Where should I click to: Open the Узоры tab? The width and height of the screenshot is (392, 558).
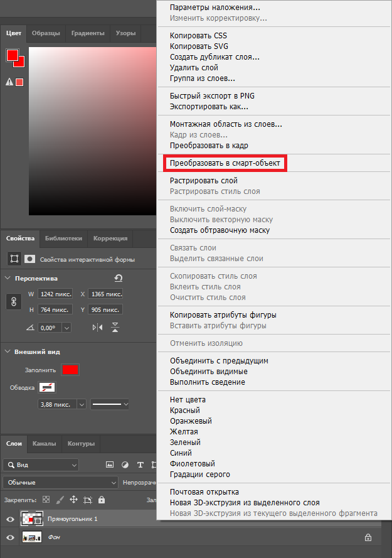tap(125, 33)
